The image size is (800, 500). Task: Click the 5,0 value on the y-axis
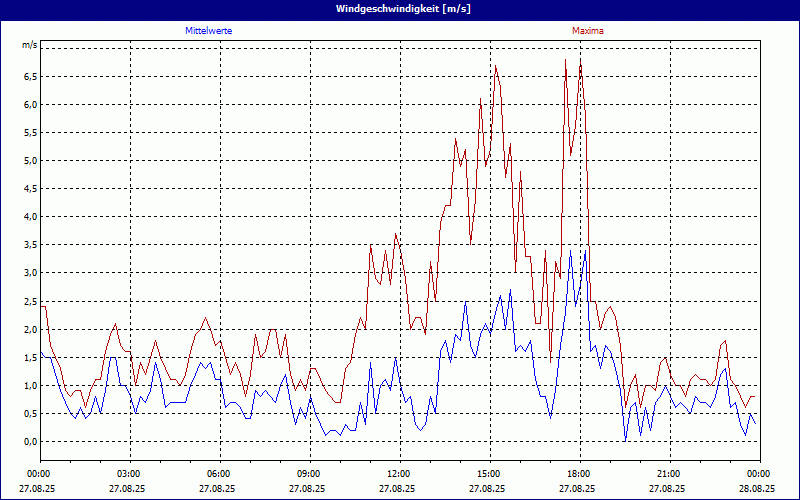[30, 160]
